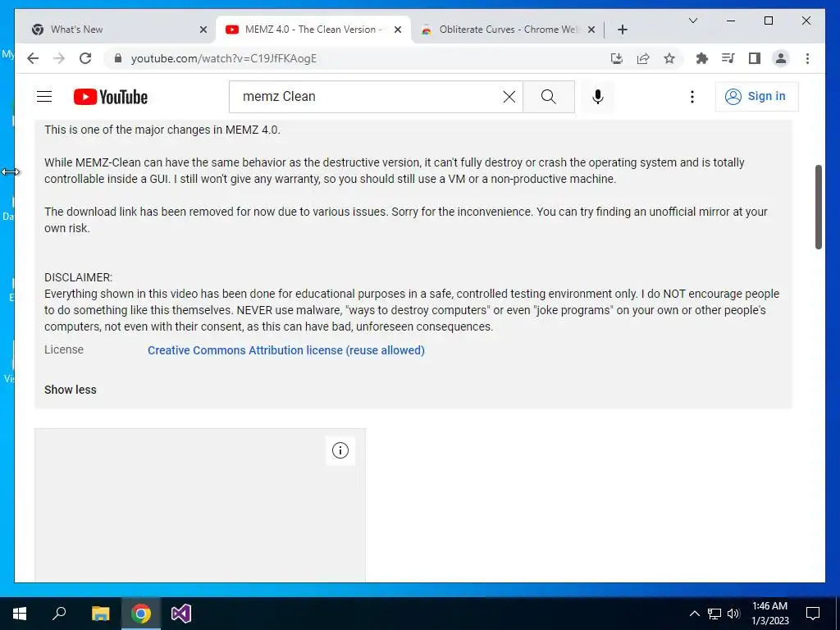The height and width of the screenshot is (630, 840).
Task: Open network status tray icon
Action: coord(714,614)
